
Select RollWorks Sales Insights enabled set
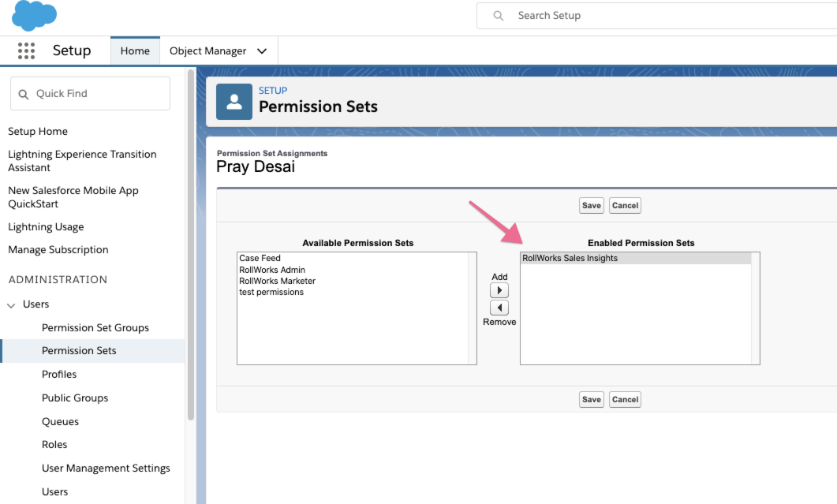[635, 259]
